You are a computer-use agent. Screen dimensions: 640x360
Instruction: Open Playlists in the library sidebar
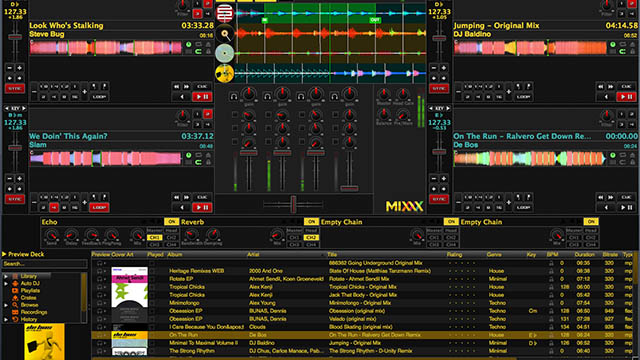click(x=30, y=291)
